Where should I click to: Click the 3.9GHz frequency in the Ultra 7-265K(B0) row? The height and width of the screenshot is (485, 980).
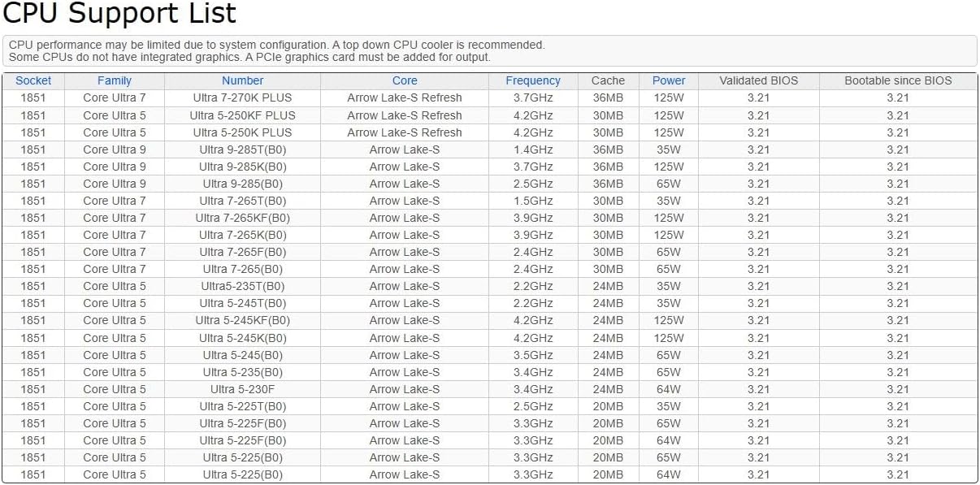pyautogui.click(x=533, y=235)
